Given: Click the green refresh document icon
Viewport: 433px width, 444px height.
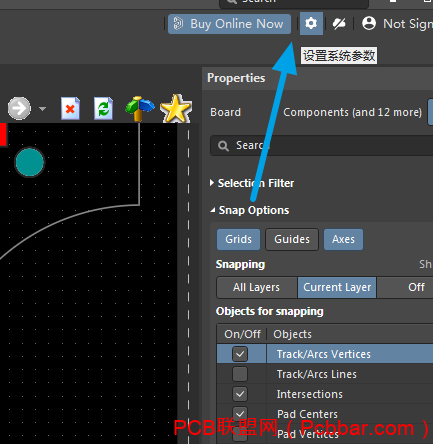Looking at the screenshot, I should pos(103,108).
